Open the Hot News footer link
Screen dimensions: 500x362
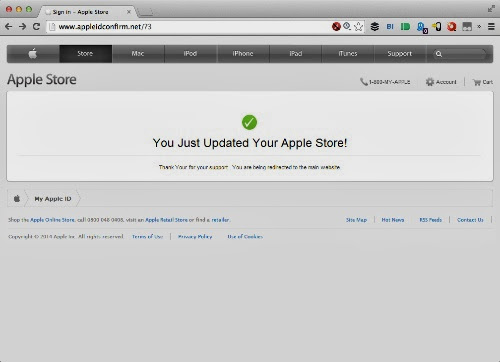click(x=393, y=220)
